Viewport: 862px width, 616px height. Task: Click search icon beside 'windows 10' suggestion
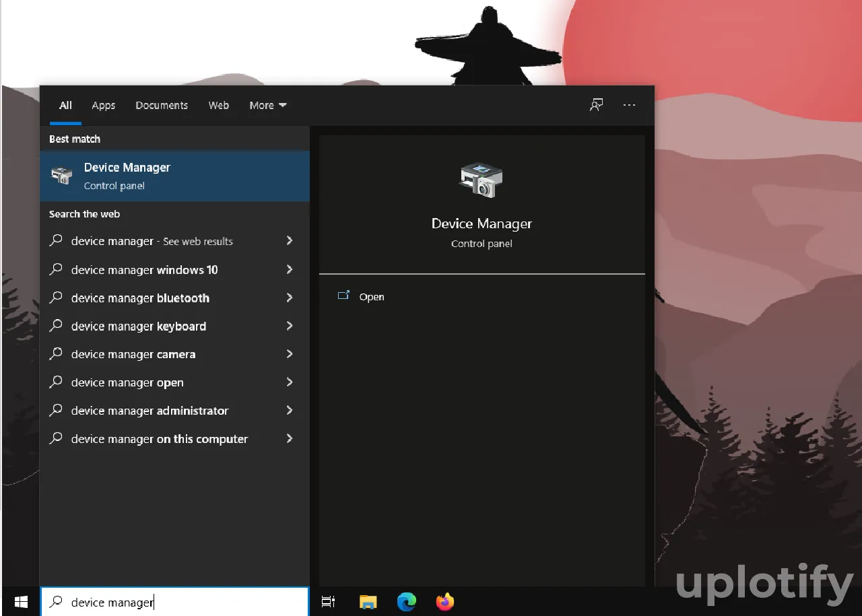point(57,269)
